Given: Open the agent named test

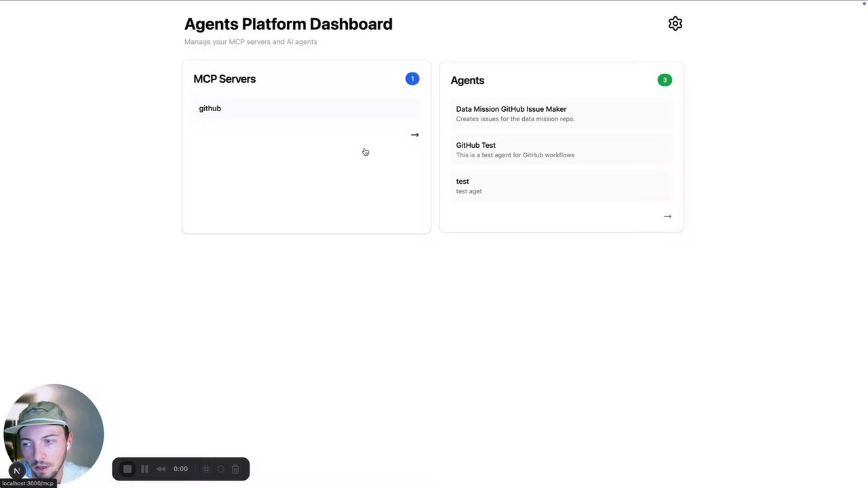Looking at the screenshot, I should point(462,182).
